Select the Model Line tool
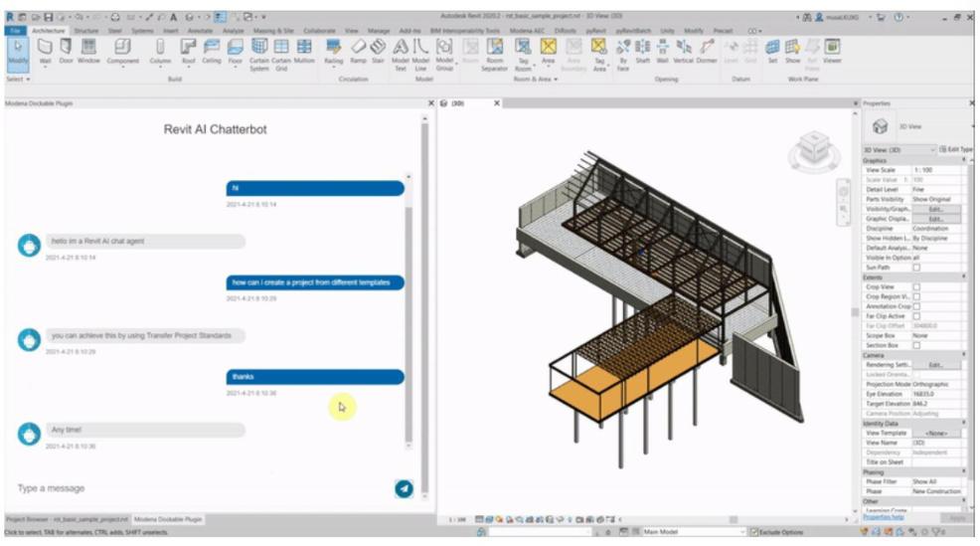This screenshot has height=546, width=980. (420, 55)
